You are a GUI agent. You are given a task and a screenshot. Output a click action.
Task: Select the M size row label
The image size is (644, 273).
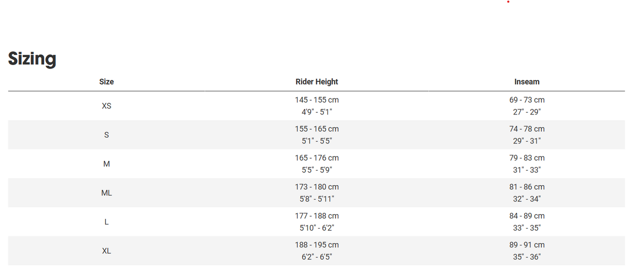pos(107,164)
